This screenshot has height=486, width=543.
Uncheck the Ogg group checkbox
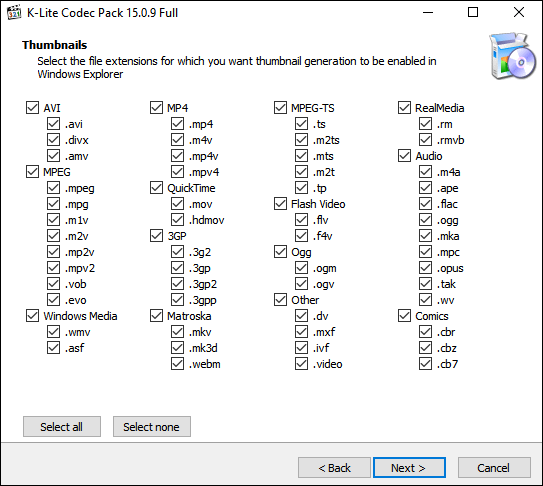pos(281,251)
